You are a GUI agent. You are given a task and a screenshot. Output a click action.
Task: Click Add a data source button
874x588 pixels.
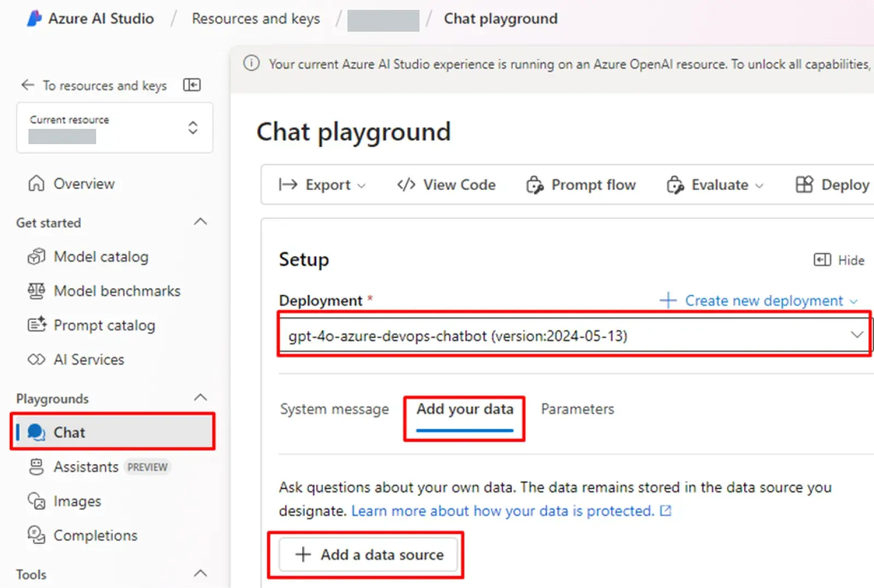[369, 555]
